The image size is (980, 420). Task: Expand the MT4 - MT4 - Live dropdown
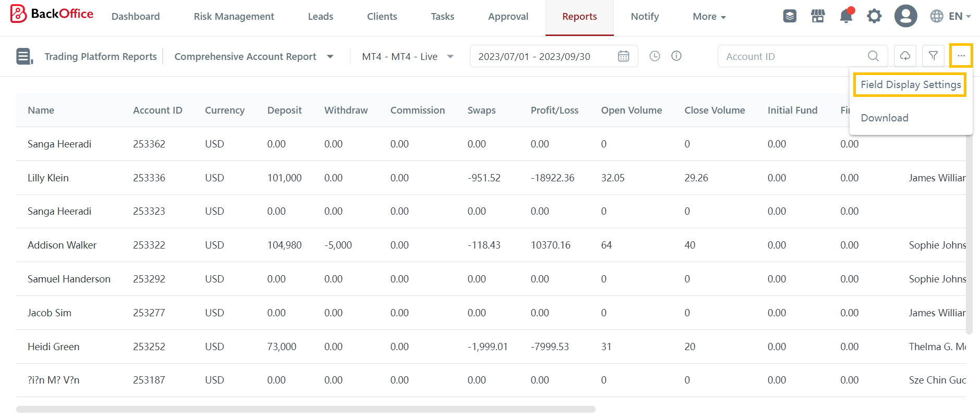click(x=408, y=56)
